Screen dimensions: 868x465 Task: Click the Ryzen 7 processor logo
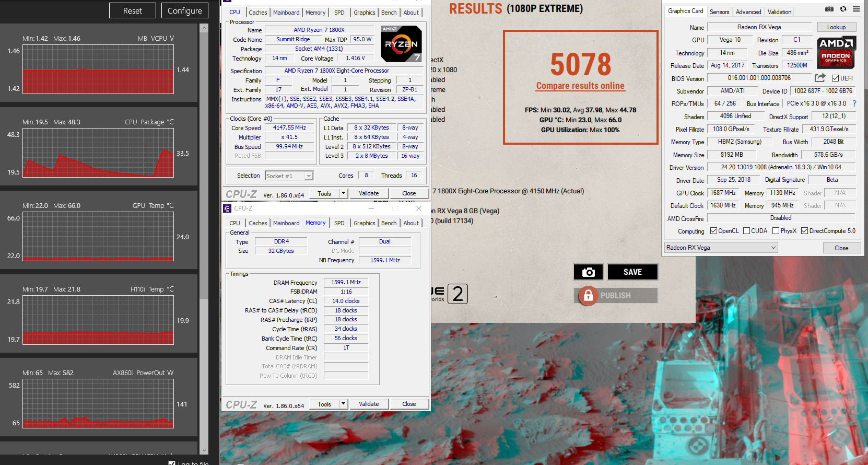(401, 44)
